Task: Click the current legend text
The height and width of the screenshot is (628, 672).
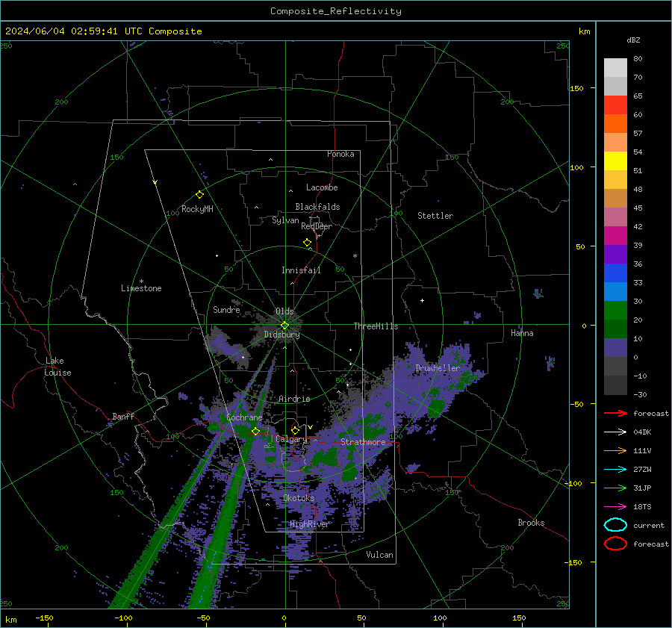Action: point(648,525)
